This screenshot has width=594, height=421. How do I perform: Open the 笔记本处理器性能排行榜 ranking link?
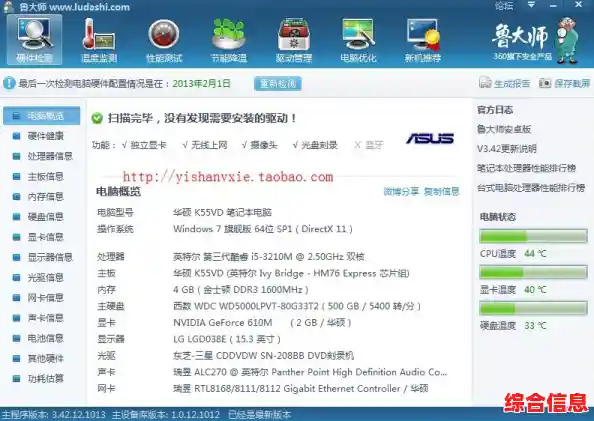tap(527, 168)
